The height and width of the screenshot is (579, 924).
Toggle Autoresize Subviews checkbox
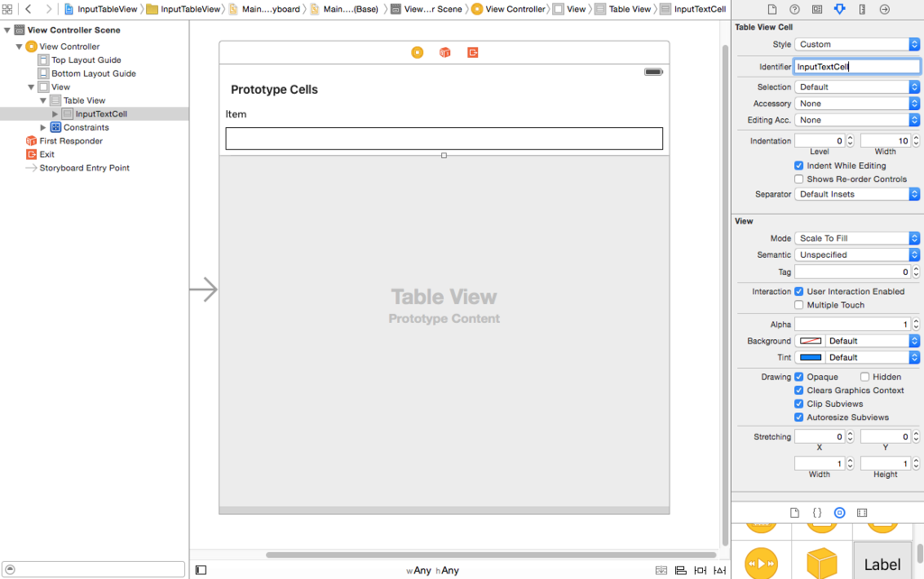click(x=799, y=417)
